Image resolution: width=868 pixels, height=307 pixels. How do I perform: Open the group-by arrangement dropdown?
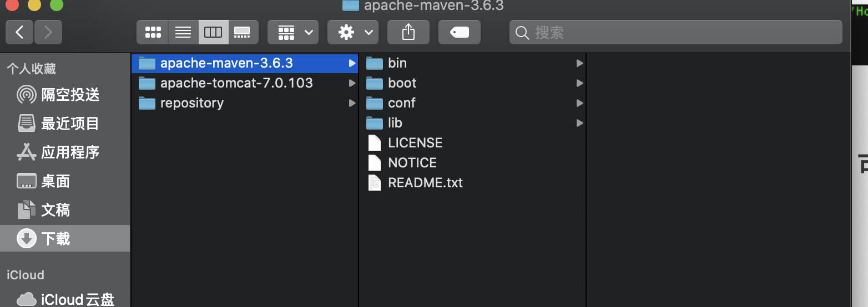(x=293, y=33)
